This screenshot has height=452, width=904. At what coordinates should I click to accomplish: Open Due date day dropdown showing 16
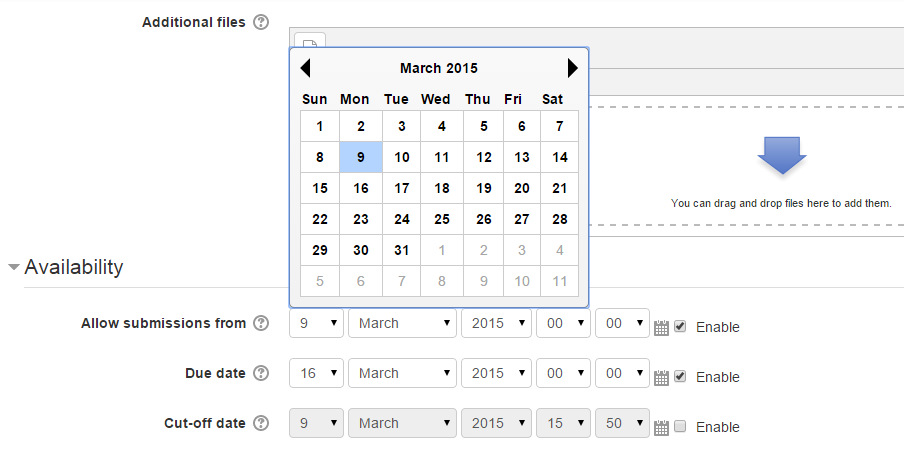point(317,373)
